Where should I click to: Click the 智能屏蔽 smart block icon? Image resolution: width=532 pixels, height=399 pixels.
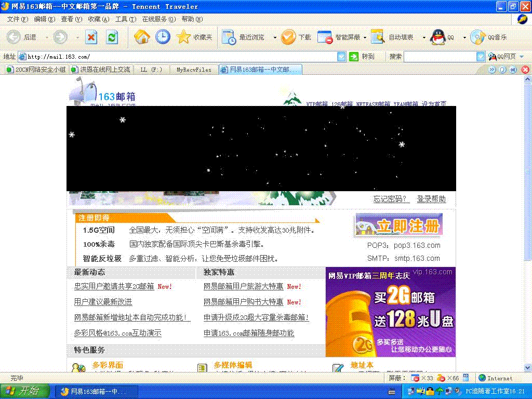tap(325, 37)
